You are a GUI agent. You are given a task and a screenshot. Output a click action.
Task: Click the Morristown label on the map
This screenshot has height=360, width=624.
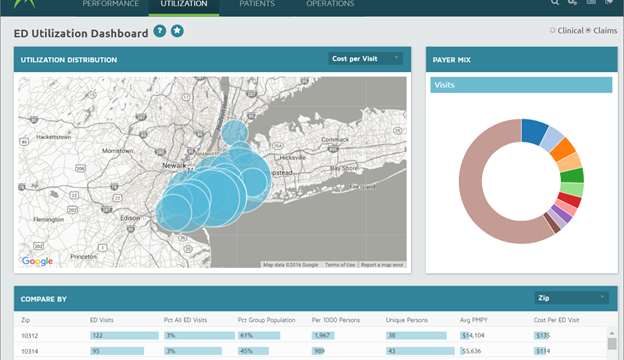coord(117,151)
